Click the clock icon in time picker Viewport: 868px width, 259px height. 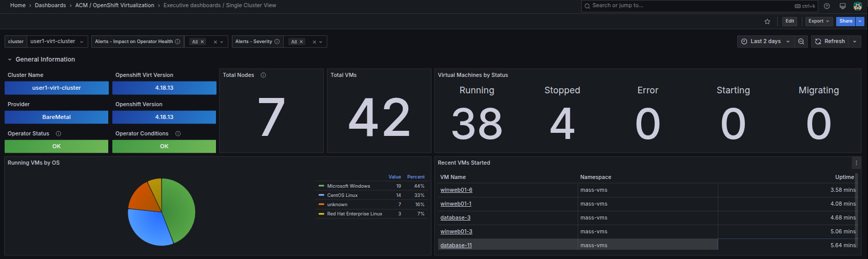coord(744,42)
